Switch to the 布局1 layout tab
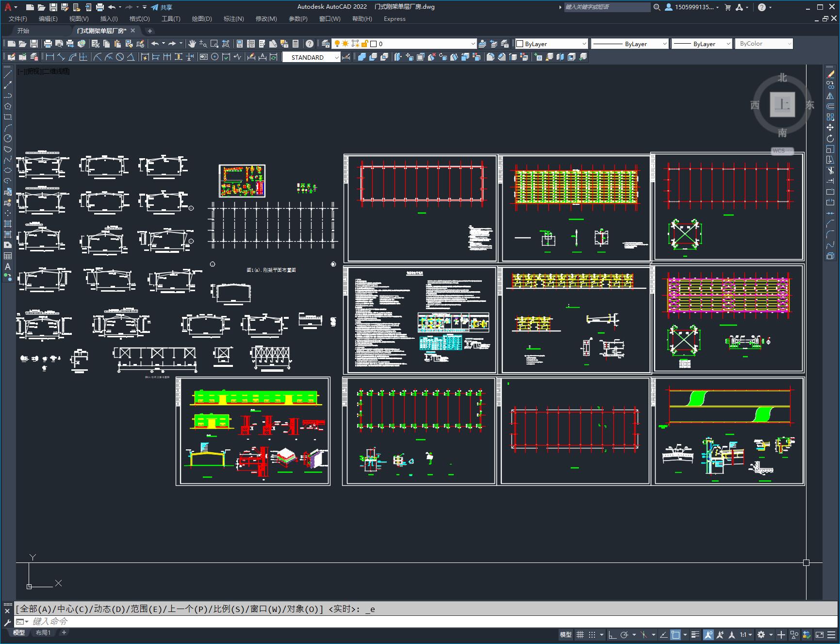Image resolution: width=840 pixels, height=644 pixels. 43,632
